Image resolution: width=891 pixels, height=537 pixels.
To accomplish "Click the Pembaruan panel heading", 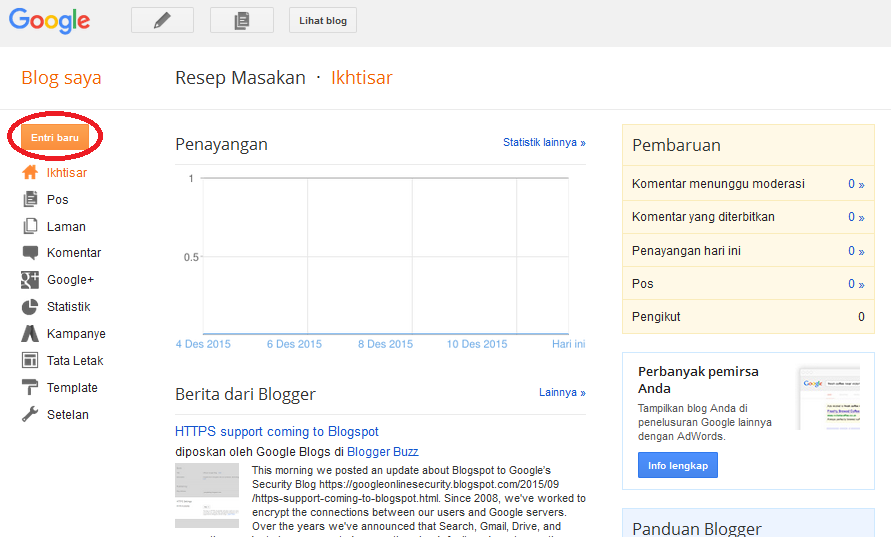I will [676, 145].
